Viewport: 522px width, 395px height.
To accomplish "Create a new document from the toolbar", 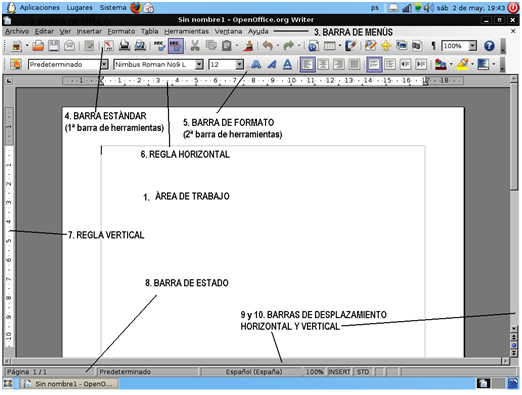I will click(x=16, y=46).
